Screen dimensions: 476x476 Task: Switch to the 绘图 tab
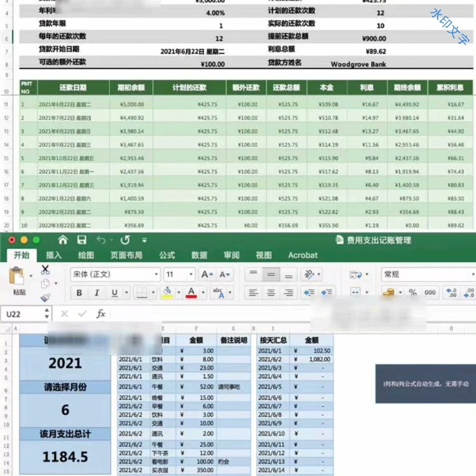point(86,255)
